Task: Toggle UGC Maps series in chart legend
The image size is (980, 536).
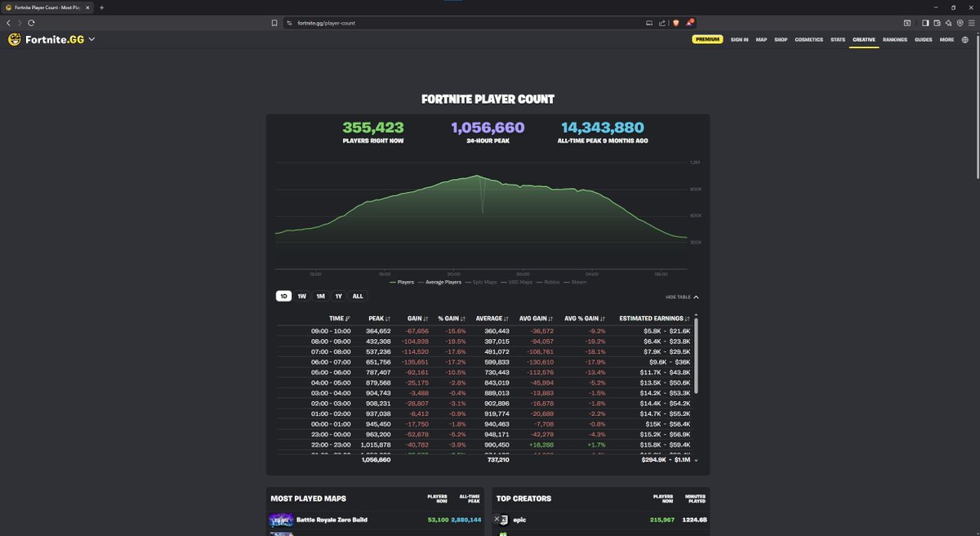Action: [518, 282]
